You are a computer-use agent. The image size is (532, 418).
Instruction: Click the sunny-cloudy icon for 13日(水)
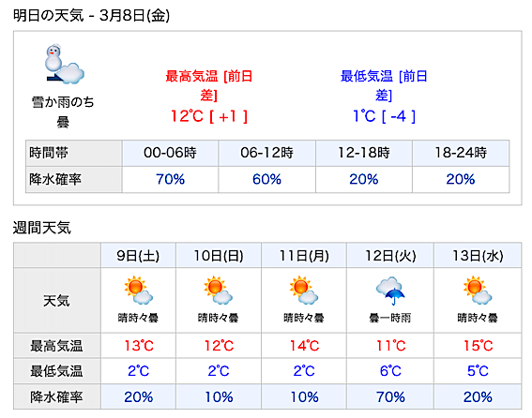click(x=478, y=291)
